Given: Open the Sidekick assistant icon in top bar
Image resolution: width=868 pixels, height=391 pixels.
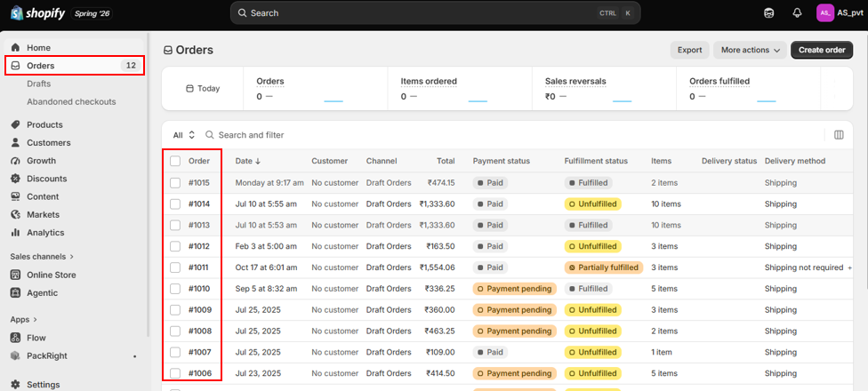Looking at the screenshot, I should pos(769,12).
